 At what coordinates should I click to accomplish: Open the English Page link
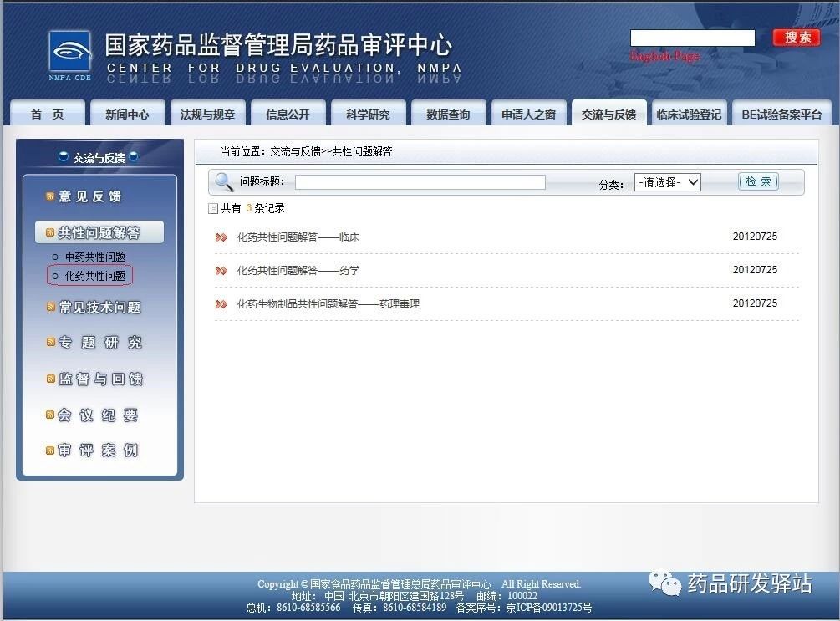(664, 56)
